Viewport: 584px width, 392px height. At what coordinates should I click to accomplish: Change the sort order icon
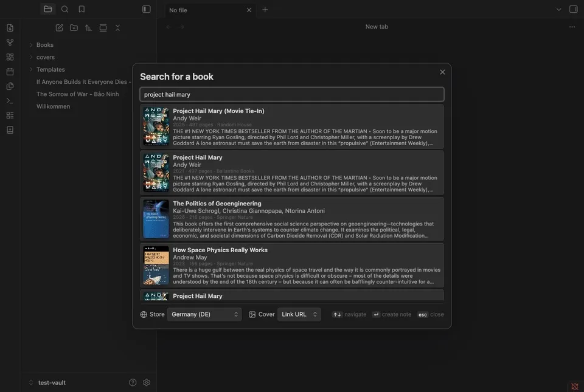[x=88, y=28]
